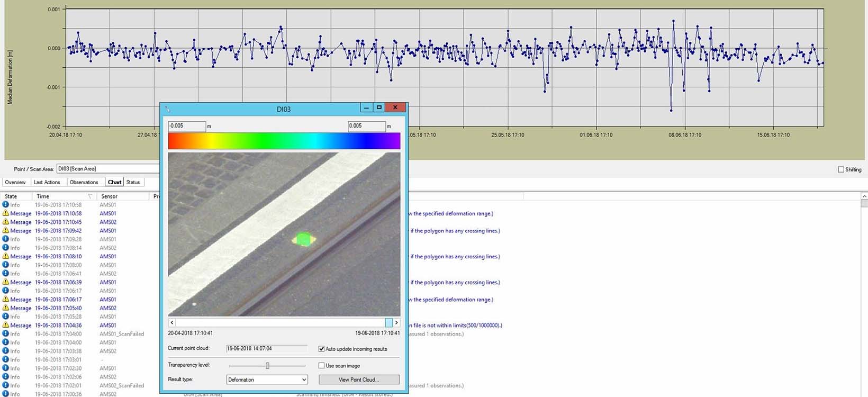This screenshot has width=868, height=397.
Task: Open the Last Actions tab
Action: click(x=47, y=182)
